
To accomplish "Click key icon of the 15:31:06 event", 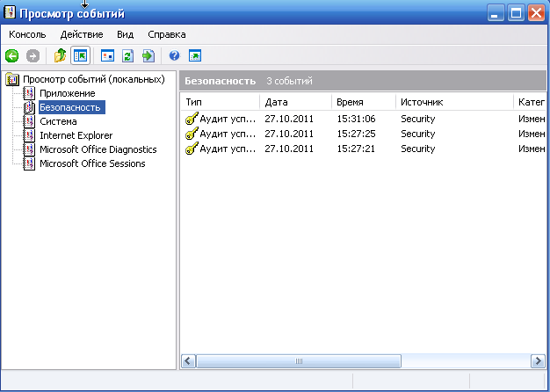I will pos(192,119).
